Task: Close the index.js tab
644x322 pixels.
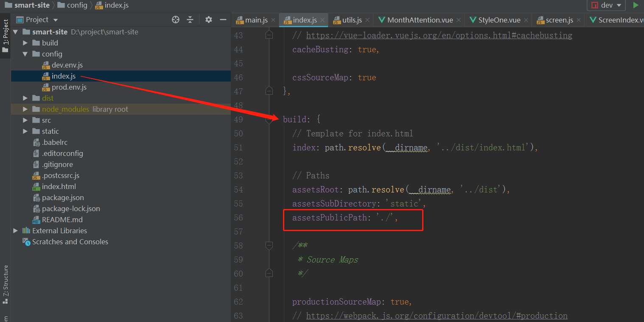Action: [323, 20]
